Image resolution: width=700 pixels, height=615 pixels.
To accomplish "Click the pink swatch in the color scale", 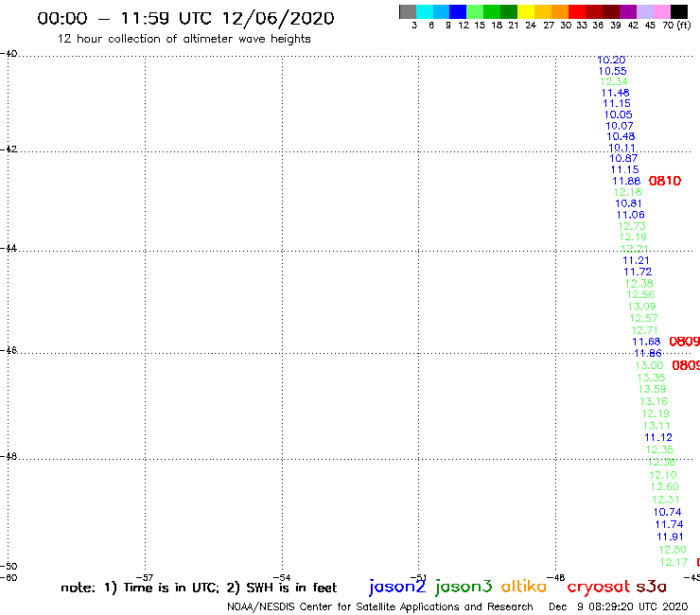I will (662, 11).
